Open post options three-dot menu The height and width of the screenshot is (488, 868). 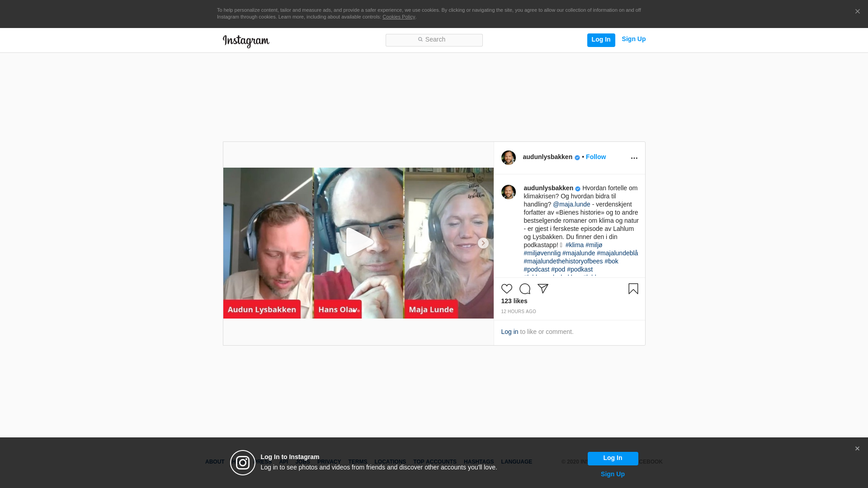[x=634, y=158]
